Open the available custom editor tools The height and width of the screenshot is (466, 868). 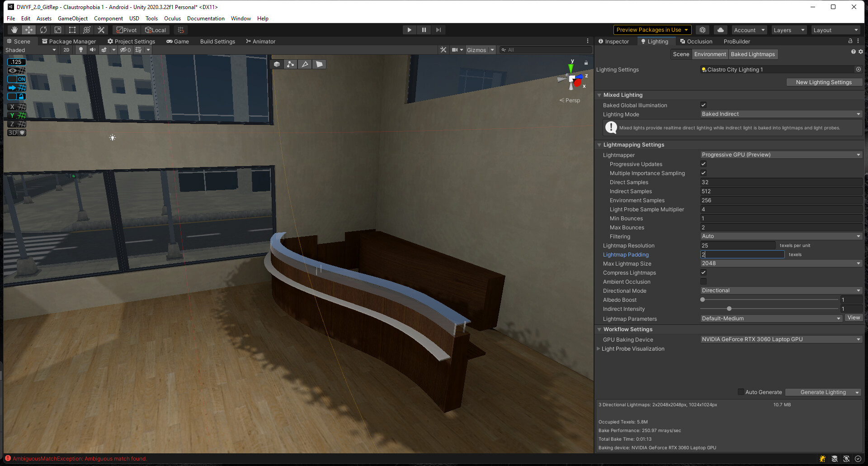coord(101,29)
